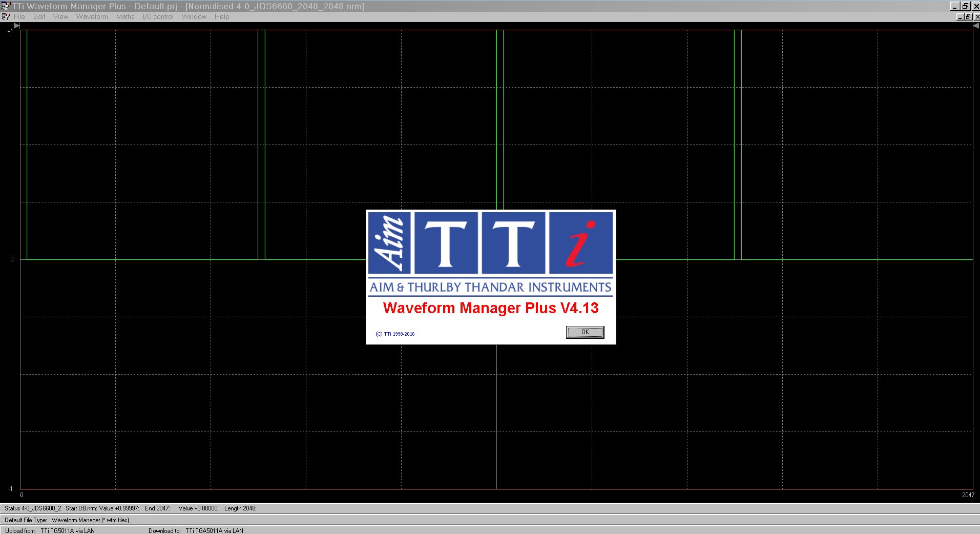
Task: Click the Aim logo tile in splash
Action: [x=389, y=243]
